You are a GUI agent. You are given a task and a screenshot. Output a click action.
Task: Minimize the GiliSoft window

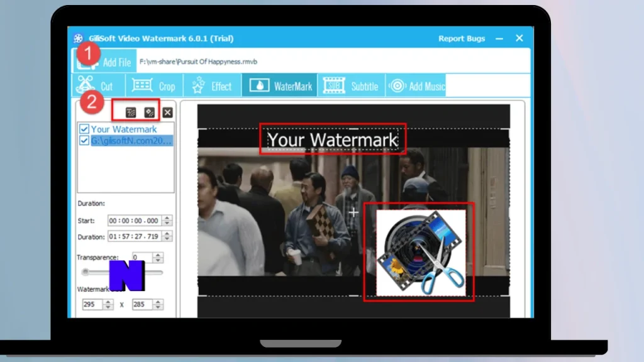pos(499,38)
